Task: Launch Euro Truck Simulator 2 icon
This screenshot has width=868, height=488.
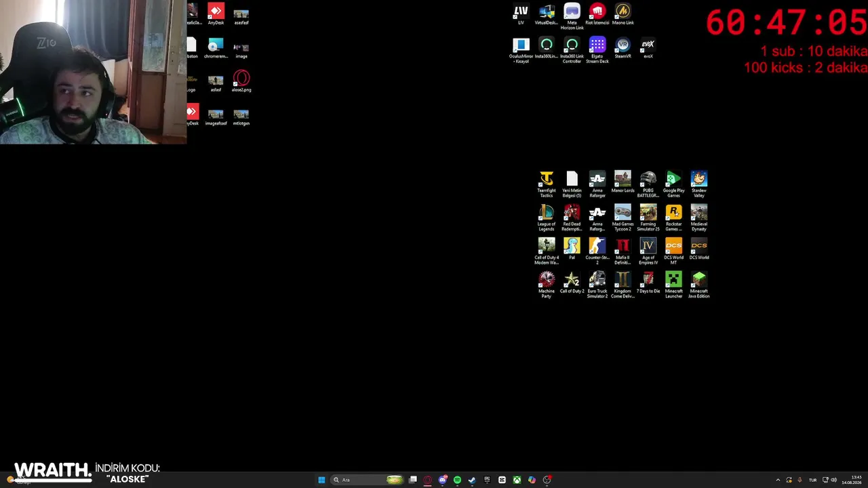Action: pos(597,285)
